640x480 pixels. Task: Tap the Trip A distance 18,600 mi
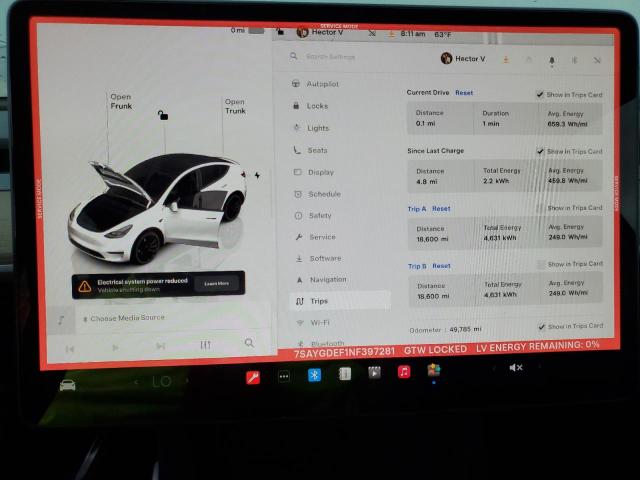click(432, 239)
